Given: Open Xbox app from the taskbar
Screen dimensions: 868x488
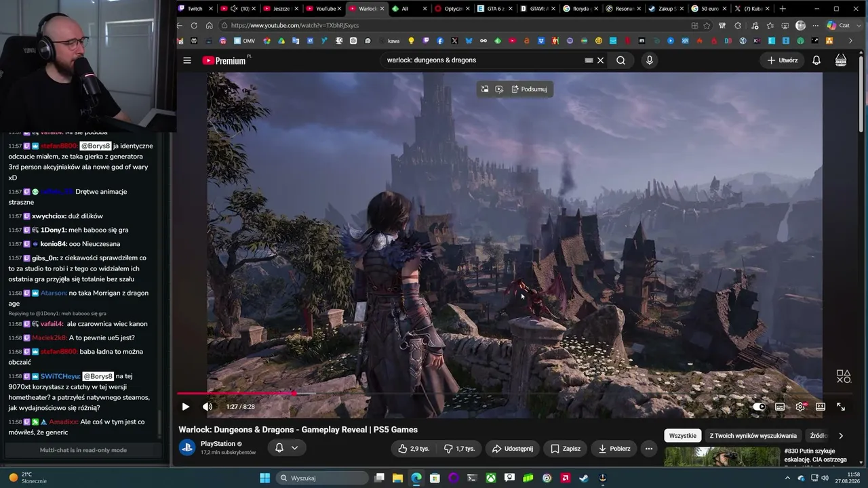Looking at the screenshot, I should pos(490,478).
